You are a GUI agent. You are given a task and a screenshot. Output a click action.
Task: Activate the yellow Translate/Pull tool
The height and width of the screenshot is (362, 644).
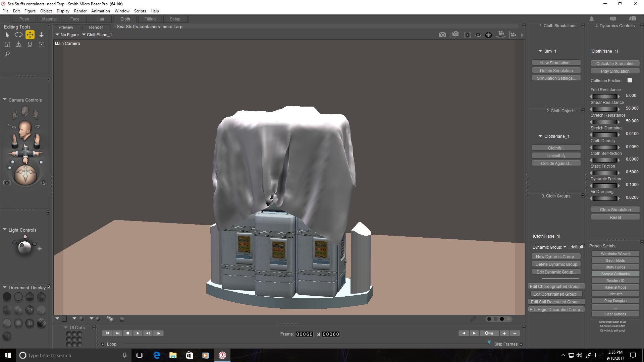pyautogui.click(x=30, y=35)
